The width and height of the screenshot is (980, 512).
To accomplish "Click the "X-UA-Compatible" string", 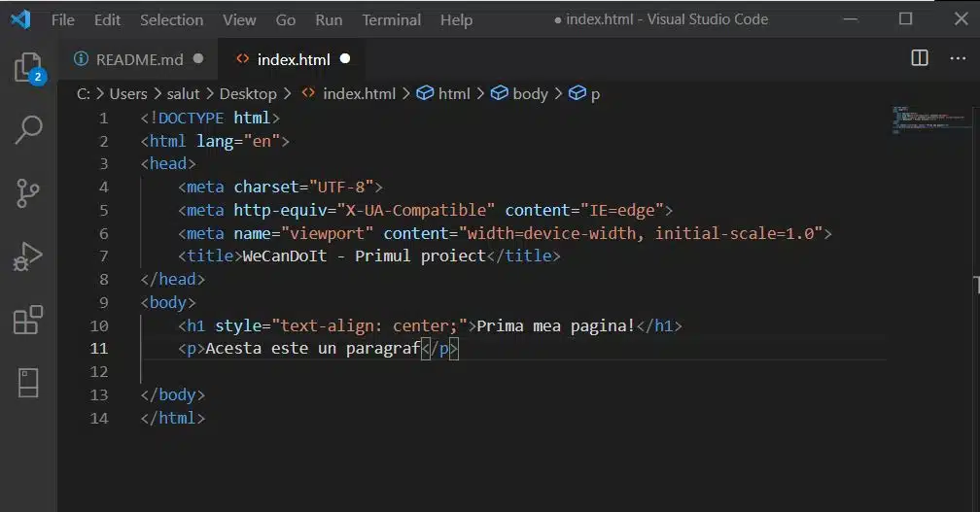I will (416, 210).
